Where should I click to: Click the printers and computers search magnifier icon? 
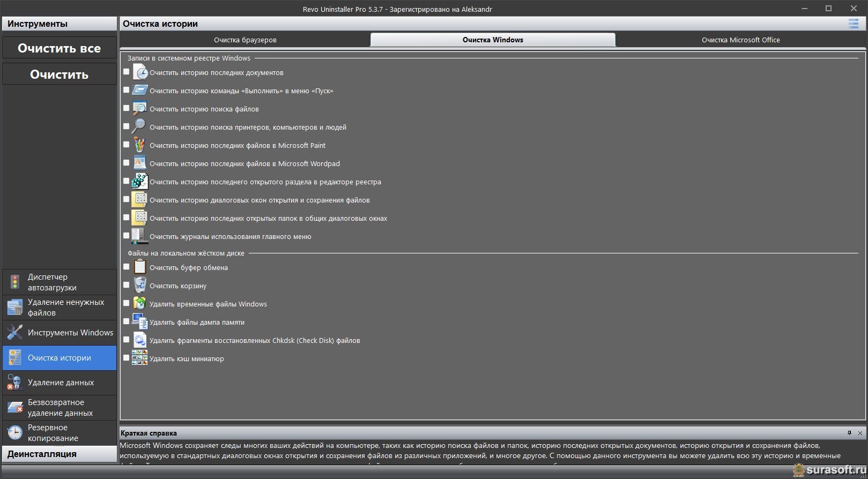pos(139,126)
